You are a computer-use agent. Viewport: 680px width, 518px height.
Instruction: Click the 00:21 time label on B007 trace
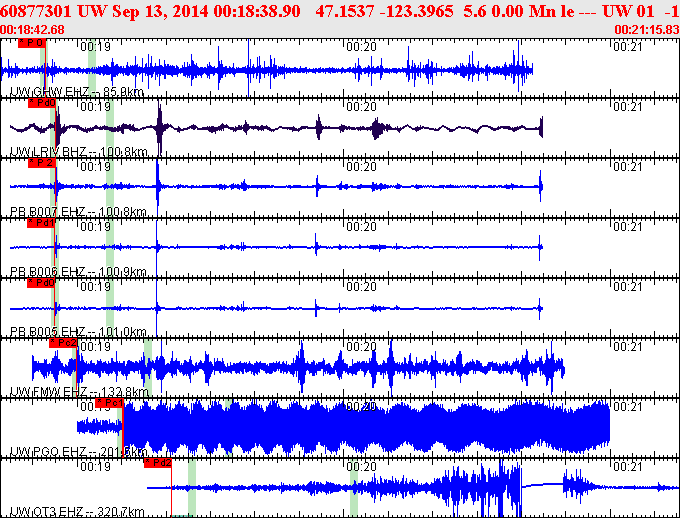[628, 166]
